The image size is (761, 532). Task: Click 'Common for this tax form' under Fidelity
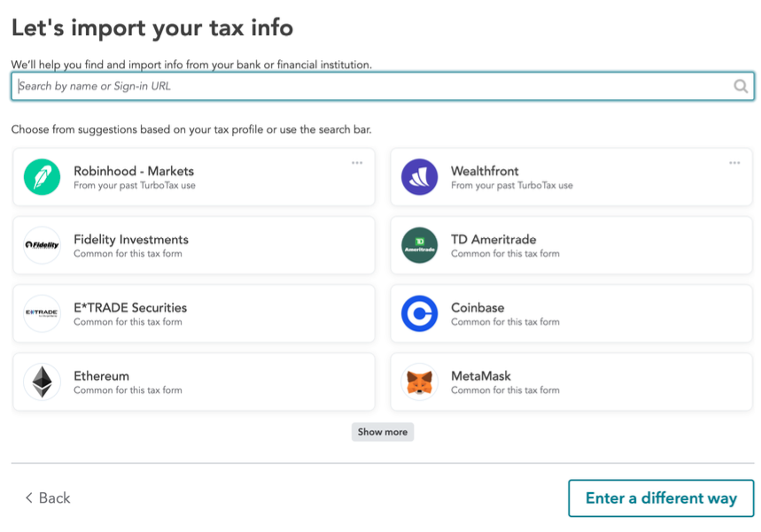pos(128,254)
